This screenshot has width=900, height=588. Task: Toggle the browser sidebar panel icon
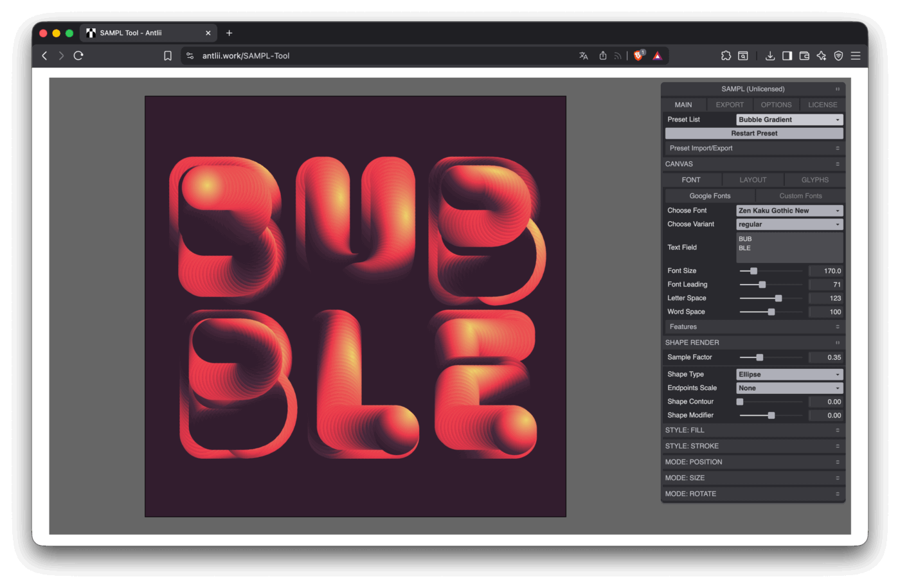[x=787, y=56]
